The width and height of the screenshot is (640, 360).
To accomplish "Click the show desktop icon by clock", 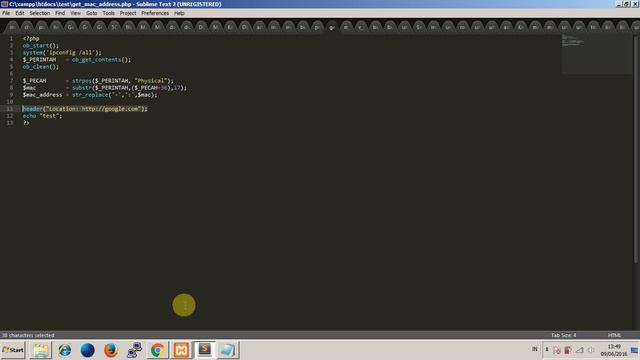I will tap(634, 350).
